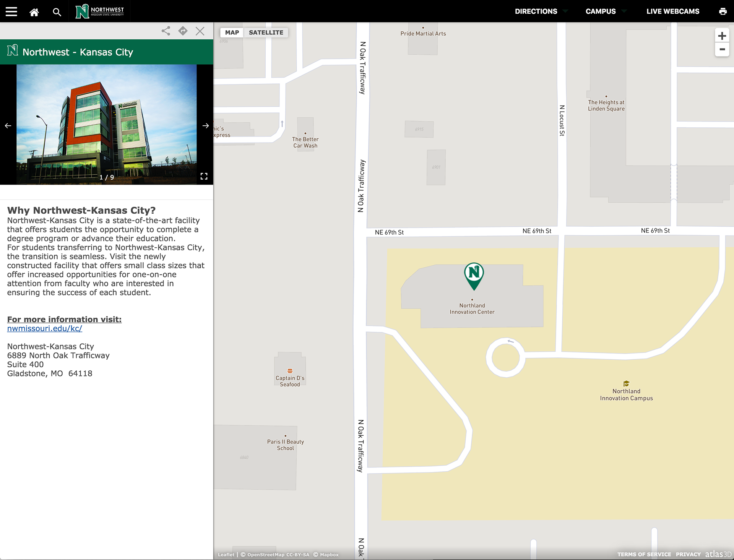Expand the CAMPUS dropdown

pos(606,11)
